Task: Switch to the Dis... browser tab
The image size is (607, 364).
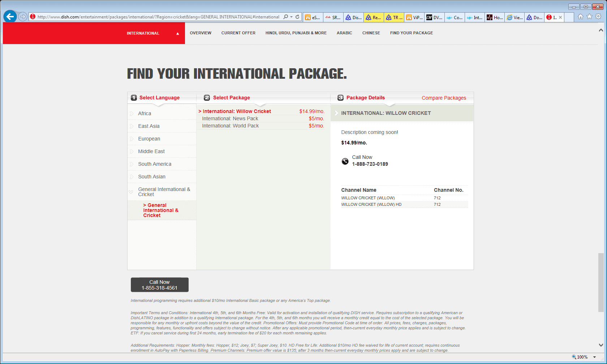Action: point(353,17)
